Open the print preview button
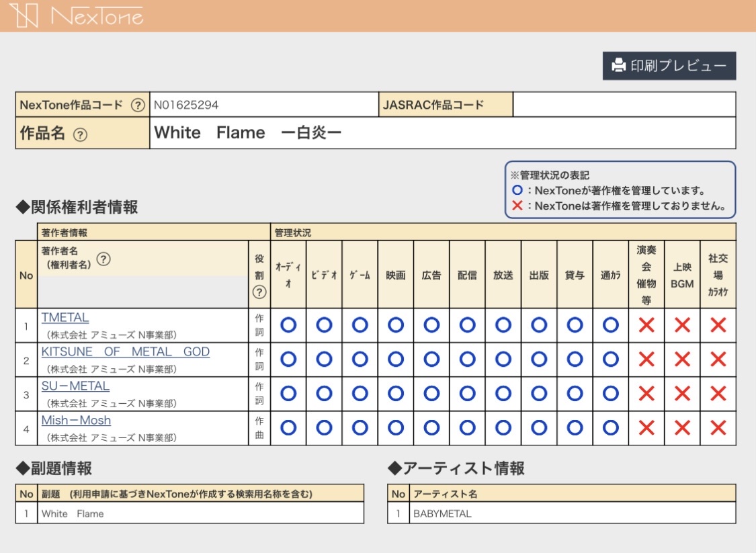Image resolution: width=756 pixels, height=553 pixels. click(669, 66)
